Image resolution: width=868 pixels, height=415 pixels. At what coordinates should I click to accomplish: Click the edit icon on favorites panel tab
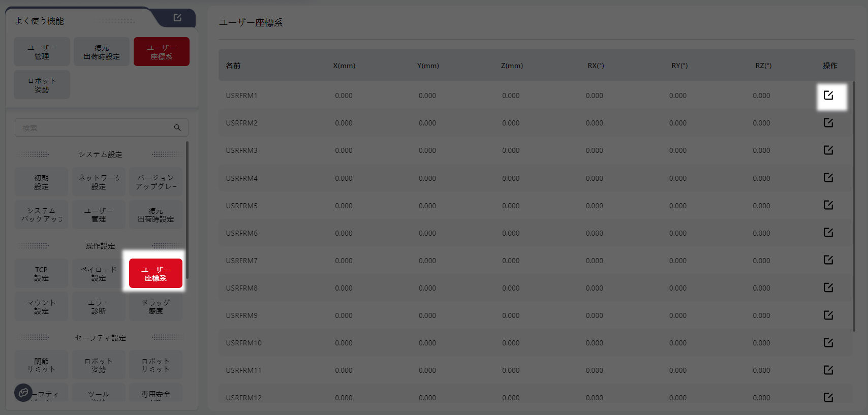coord(177,18)
